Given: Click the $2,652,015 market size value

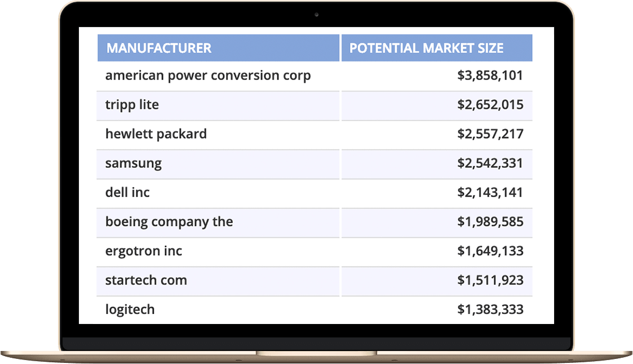Looking at the screenshot, I should tap(490, 105).
